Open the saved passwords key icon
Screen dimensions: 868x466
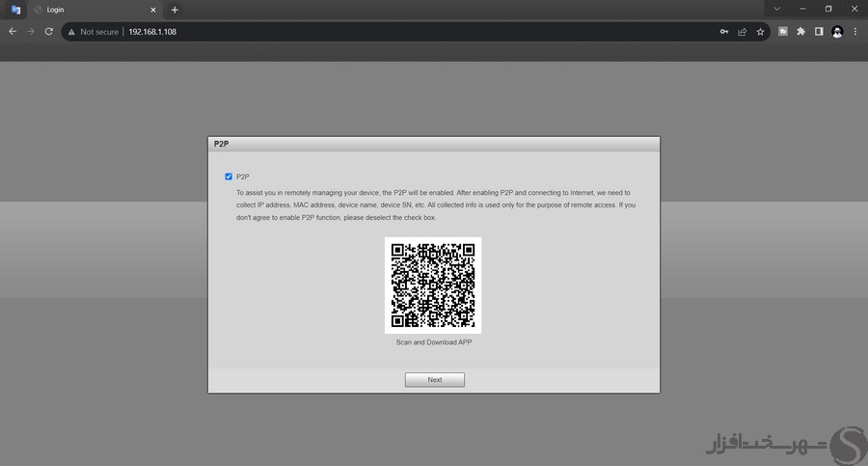(724, 32)
